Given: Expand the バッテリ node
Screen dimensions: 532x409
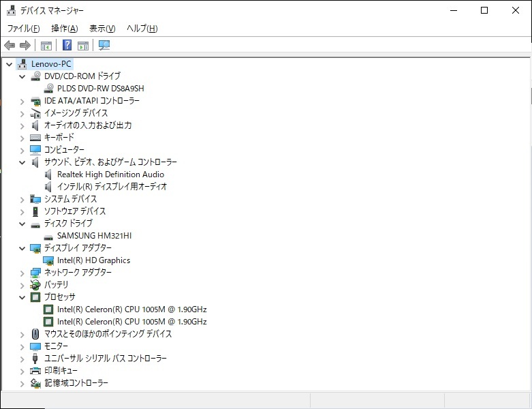Looking at the screenshot, I should (x=22, y=286).
